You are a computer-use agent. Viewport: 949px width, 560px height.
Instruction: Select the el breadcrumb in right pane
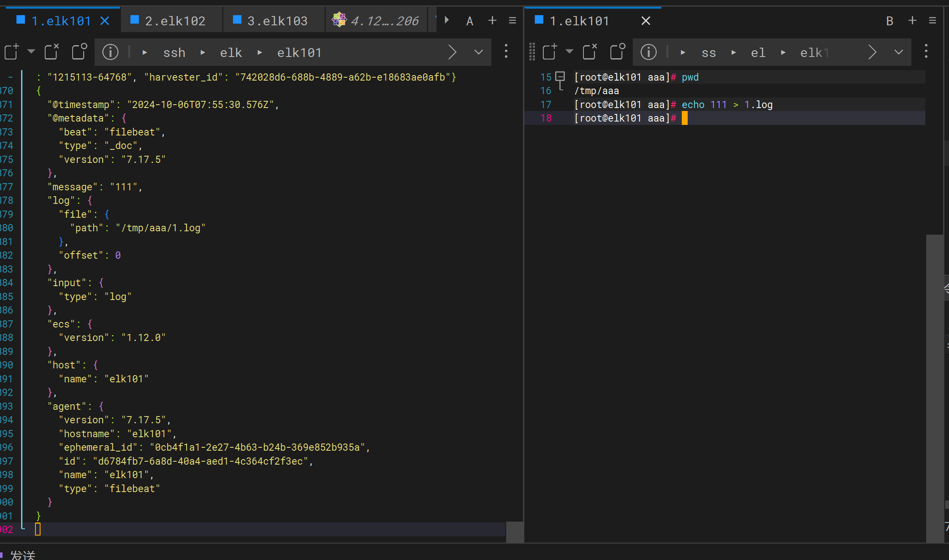[758, 53]
